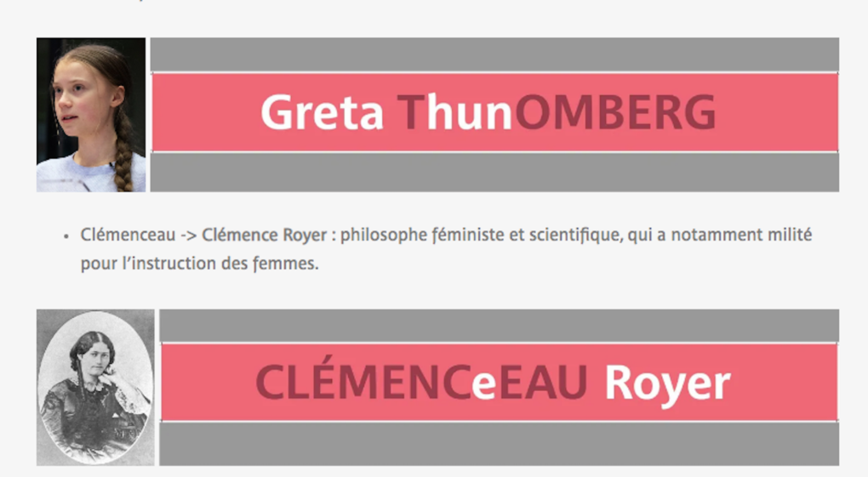
Task: Select the gray bar above the Royer banner
Action: [x=499, y=326]
